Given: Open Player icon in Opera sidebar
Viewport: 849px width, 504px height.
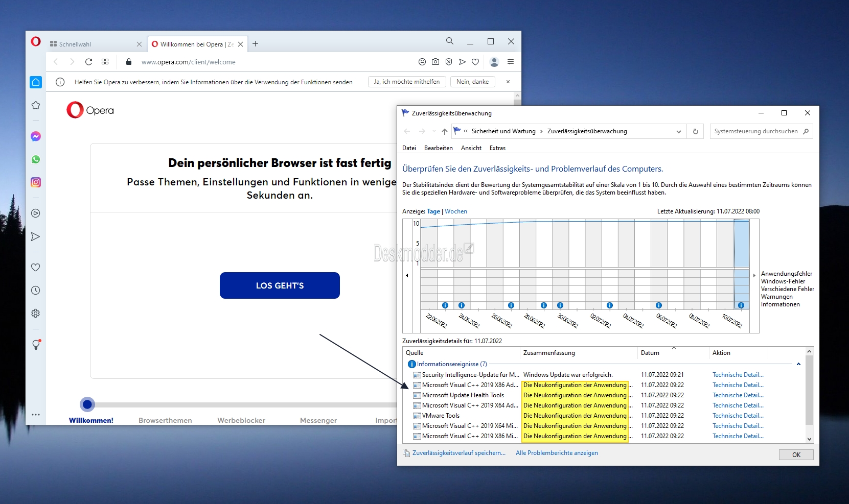Looking at the screenshot, I should click(x=36, y=213).
